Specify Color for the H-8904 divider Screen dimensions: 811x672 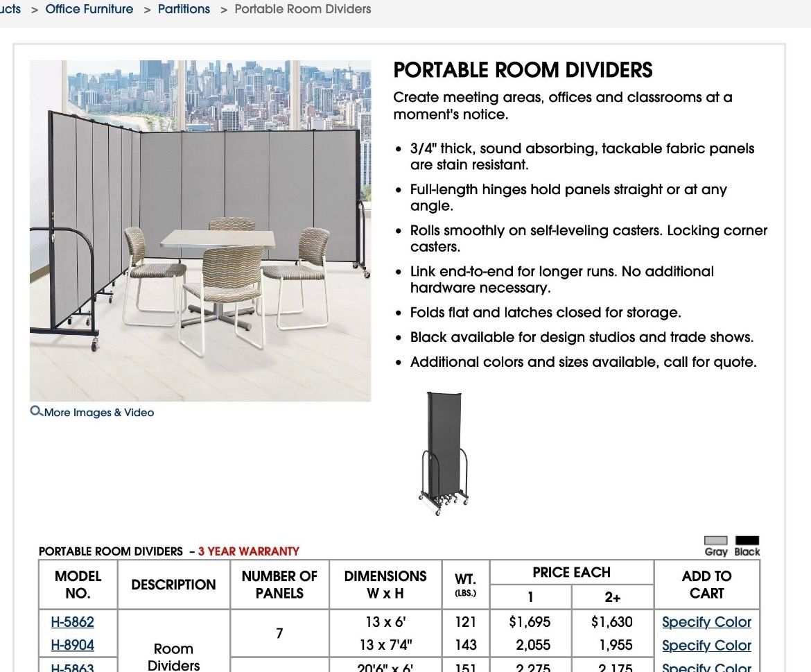pos(706,646)
